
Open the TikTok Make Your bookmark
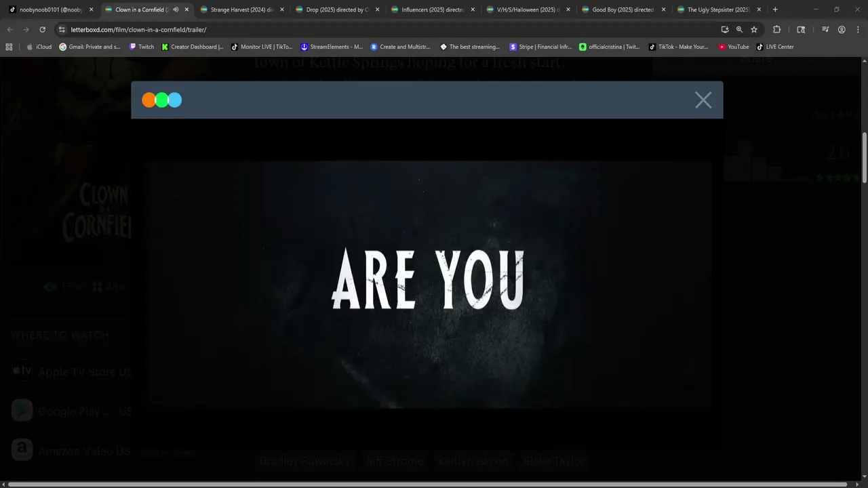(678, 47)
